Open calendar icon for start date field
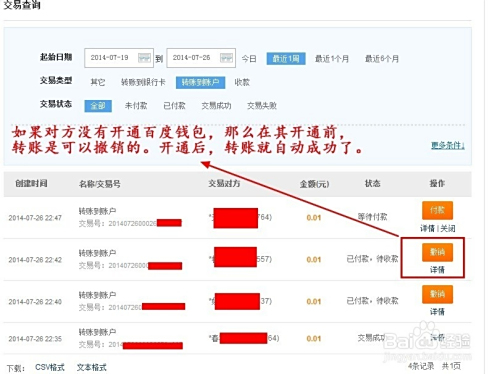Screen dimensions: 500x374 (x=144, y=58)
